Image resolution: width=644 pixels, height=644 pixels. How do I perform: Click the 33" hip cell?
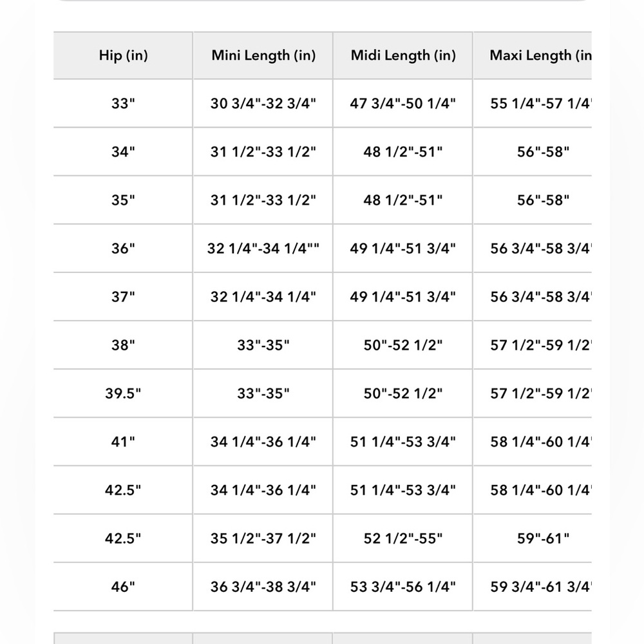(x=123, y=104)
